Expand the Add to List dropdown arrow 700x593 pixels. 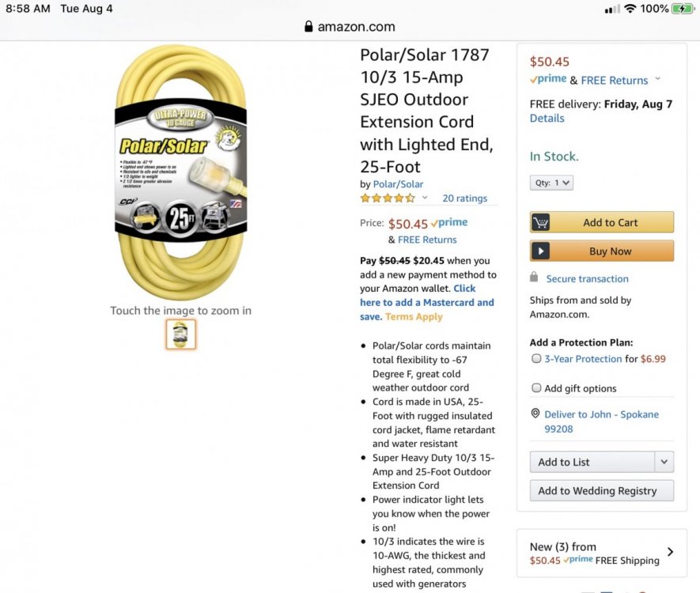click(664, 462)
